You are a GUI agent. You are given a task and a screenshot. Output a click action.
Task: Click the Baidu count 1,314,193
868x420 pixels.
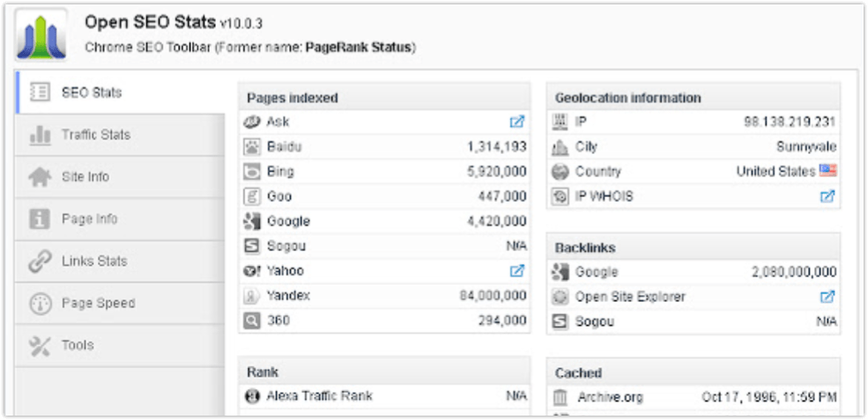(x=496, y=147)
